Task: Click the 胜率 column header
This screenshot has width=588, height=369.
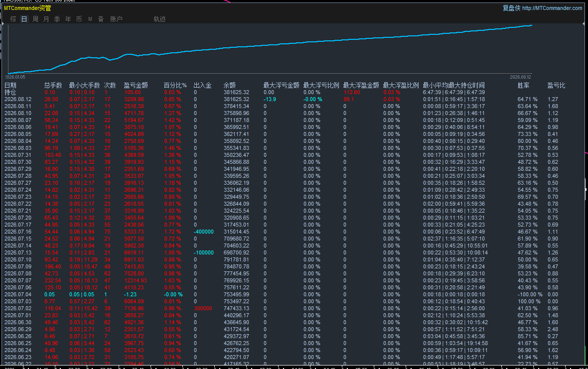Action: pos(524,86)
